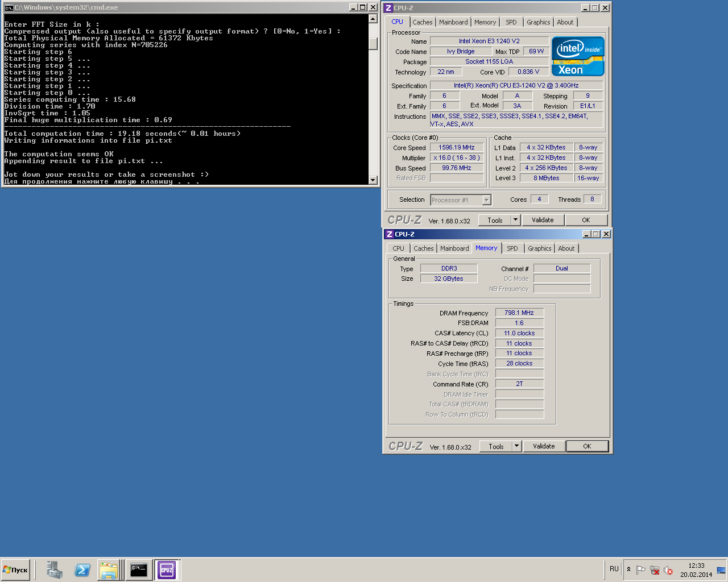Click Core Speed value 1596.19 MHz
This screenshot has height=582, width=728.
point(457,147)
